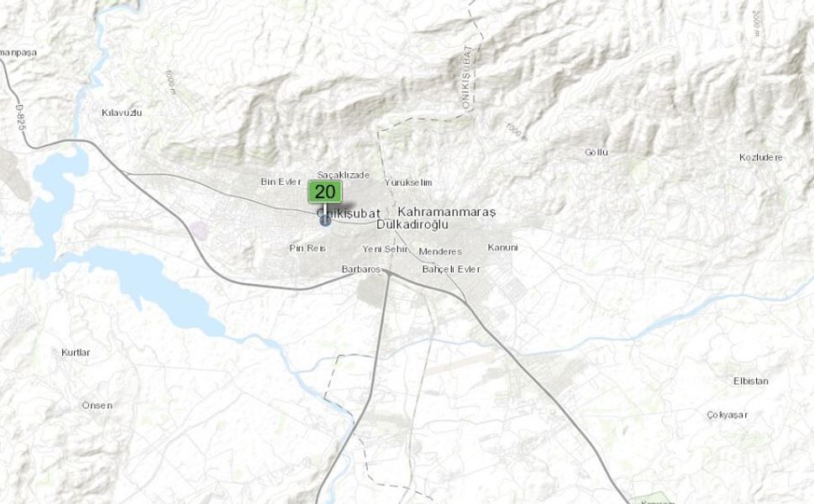Viewport: 814px width, 504px height.
Task: Click the Menderes neighborhood label
Action: [439, 252]
